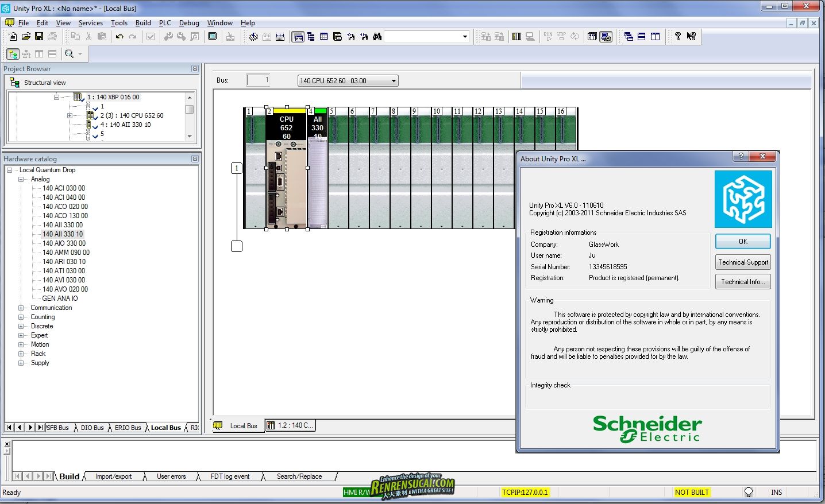Close the Hardware catalog panel
Viewport: 825px width, 504px height.
pos(195,158)
